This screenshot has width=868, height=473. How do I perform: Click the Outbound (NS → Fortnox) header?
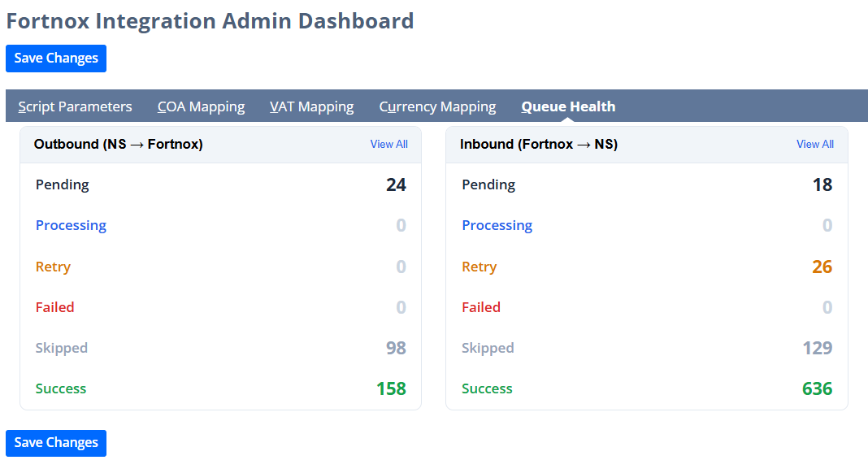(x=119, y=144)
